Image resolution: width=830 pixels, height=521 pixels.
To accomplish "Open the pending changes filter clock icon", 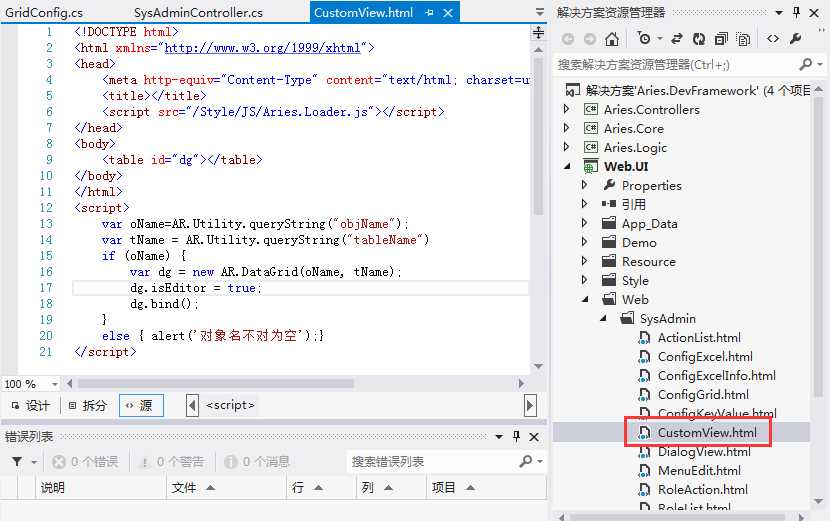I will 644,38.
